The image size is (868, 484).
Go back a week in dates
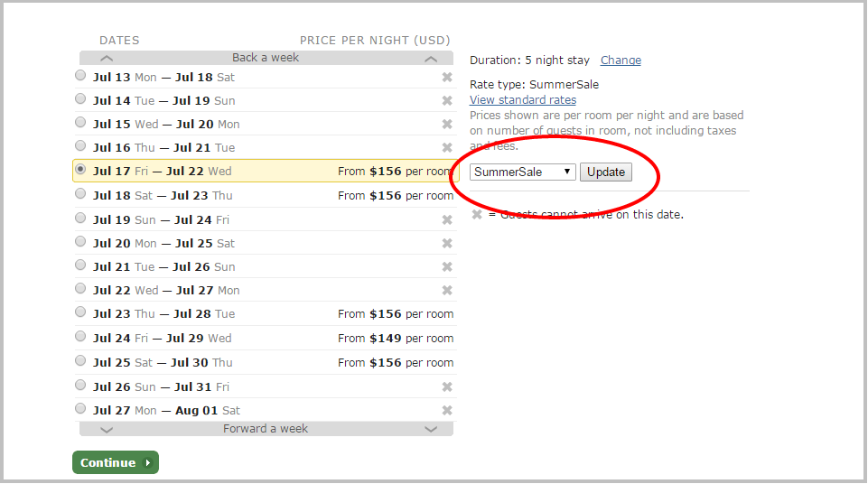click(266, 58)
